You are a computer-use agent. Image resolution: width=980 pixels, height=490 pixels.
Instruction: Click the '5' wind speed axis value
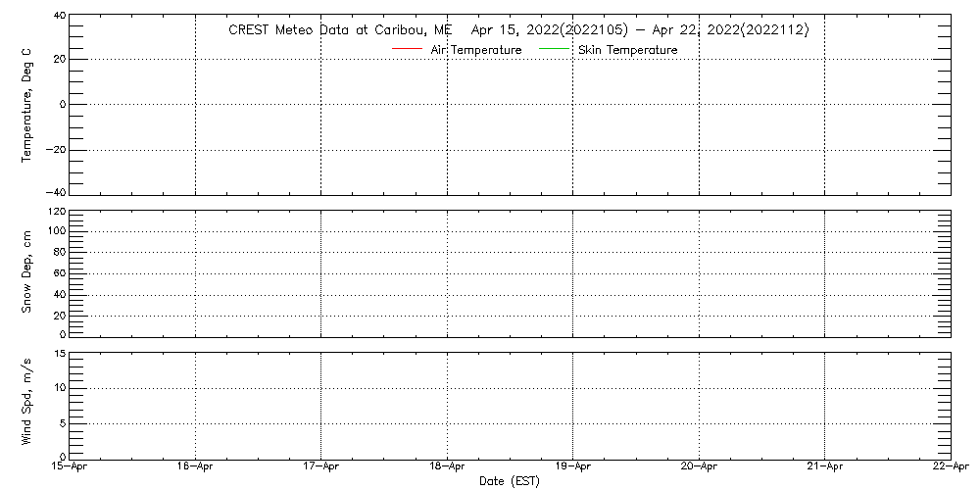(x=63, y=423)
